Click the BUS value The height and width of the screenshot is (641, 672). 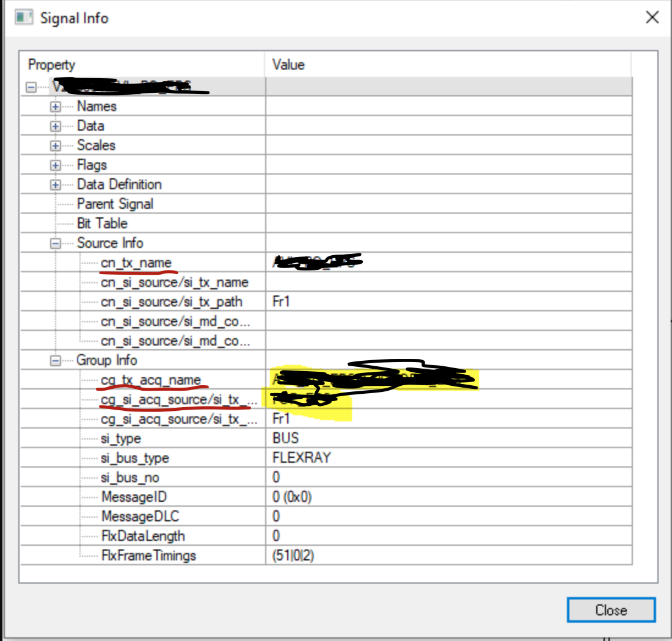285,438
